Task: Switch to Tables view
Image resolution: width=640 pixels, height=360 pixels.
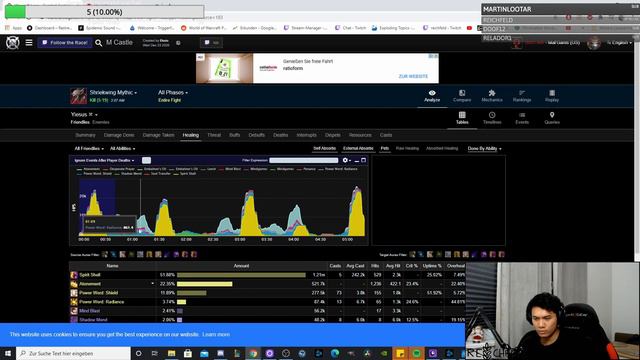Action: tap(462, 118)
